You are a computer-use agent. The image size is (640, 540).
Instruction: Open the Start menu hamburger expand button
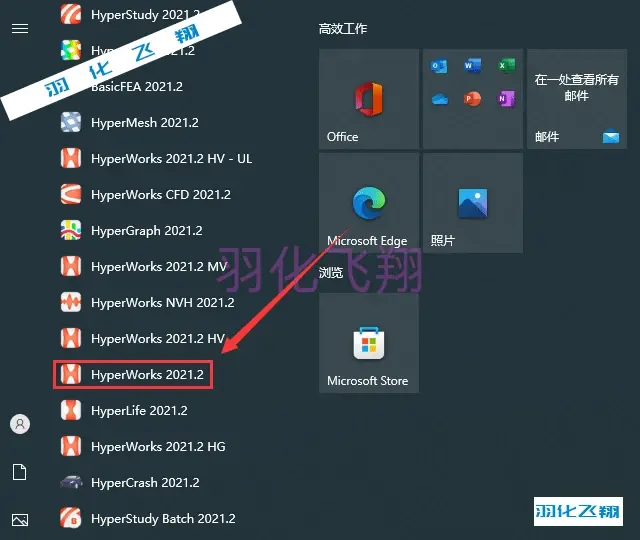click(x=20, y=29)
